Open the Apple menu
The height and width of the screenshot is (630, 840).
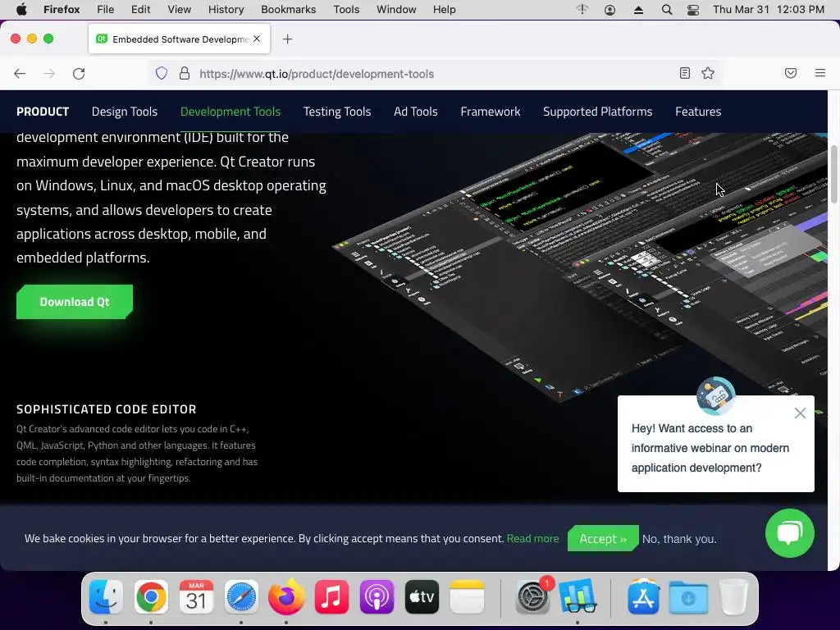coord(21,10)
